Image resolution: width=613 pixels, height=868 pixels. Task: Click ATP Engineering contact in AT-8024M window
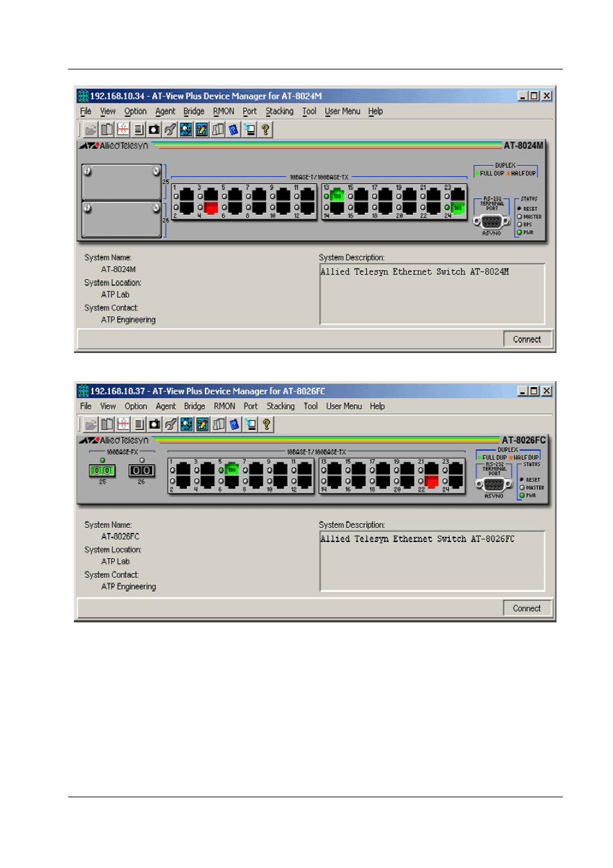pyautogui.click(x=128, y=320)
